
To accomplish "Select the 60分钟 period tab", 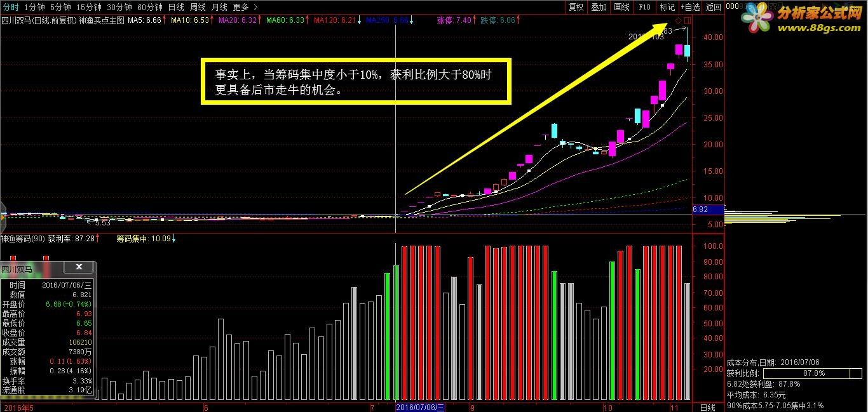I will point(150,7).
